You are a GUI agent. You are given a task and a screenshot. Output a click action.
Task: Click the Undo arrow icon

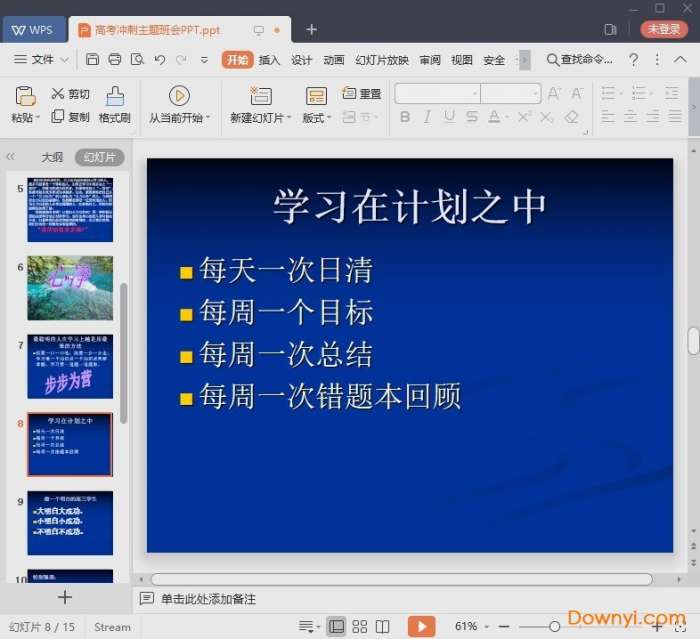tap(159, 60)
